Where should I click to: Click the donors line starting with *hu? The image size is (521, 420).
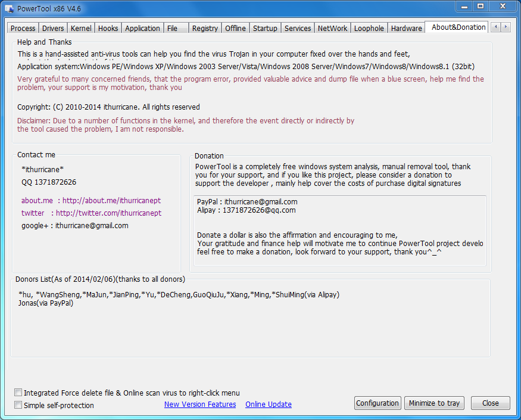pos(179,295)
